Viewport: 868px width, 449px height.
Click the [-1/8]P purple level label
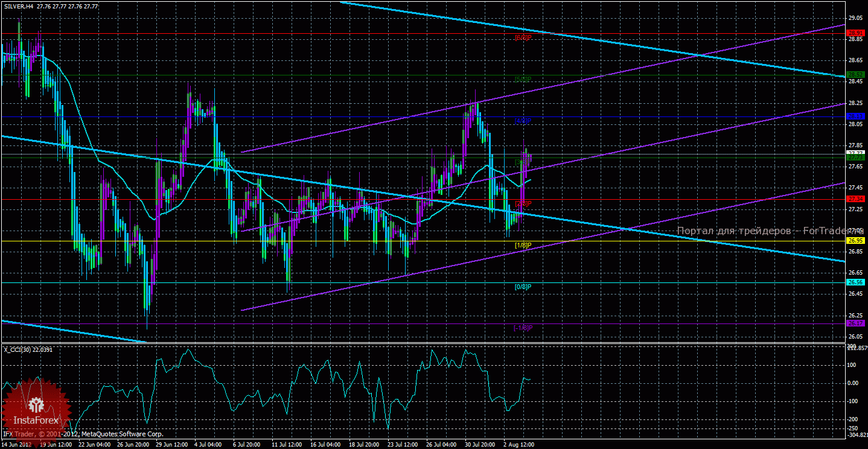click(523, 328)
